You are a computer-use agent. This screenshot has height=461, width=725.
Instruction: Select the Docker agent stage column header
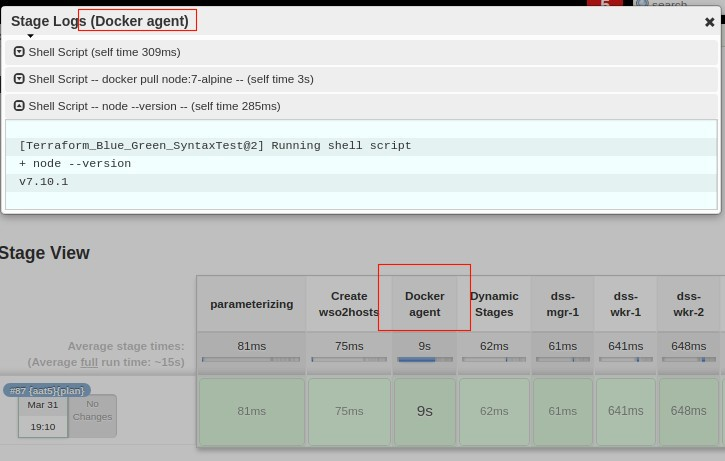tap(425, 304)
